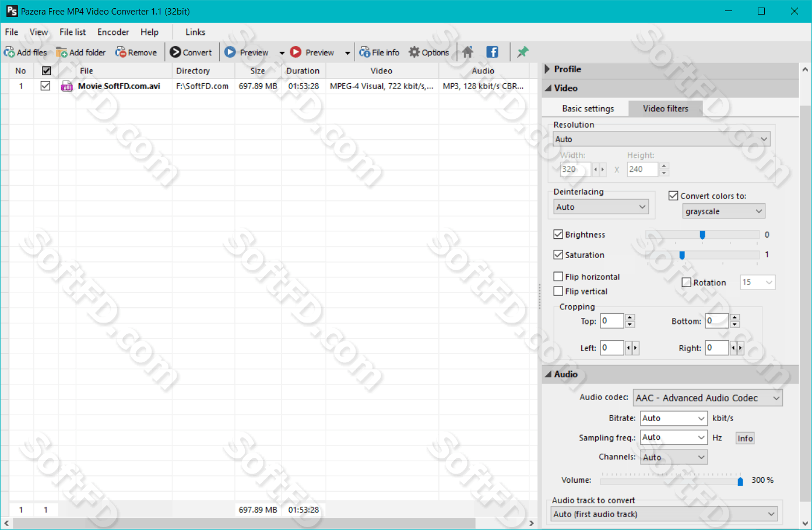Click the Volume slider handle
Viewport: 812px width, 530px height.
tap(740, 481)
